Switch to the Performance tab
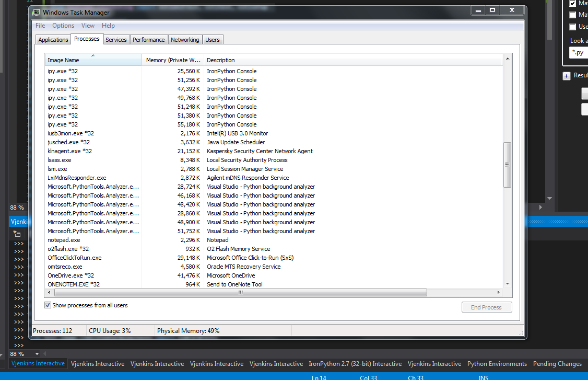 (x=149, y=39)
